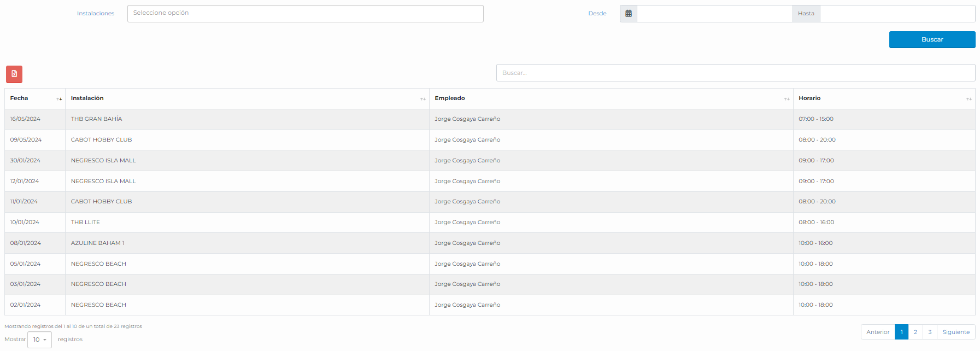Expand the Mostrar 10 registros dropdown
This screenshot has height=351, width=980.
point(39,340)
